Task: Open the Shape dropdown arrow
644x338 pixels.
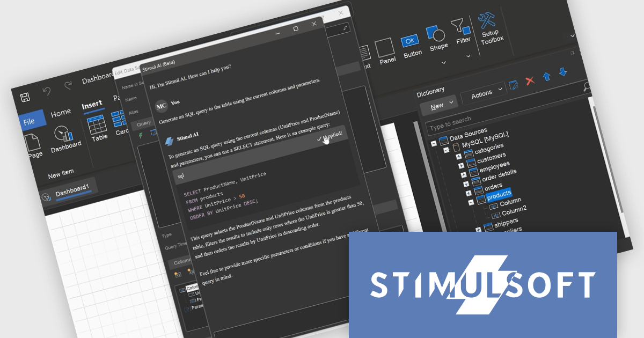Action: tap(443, 63)
